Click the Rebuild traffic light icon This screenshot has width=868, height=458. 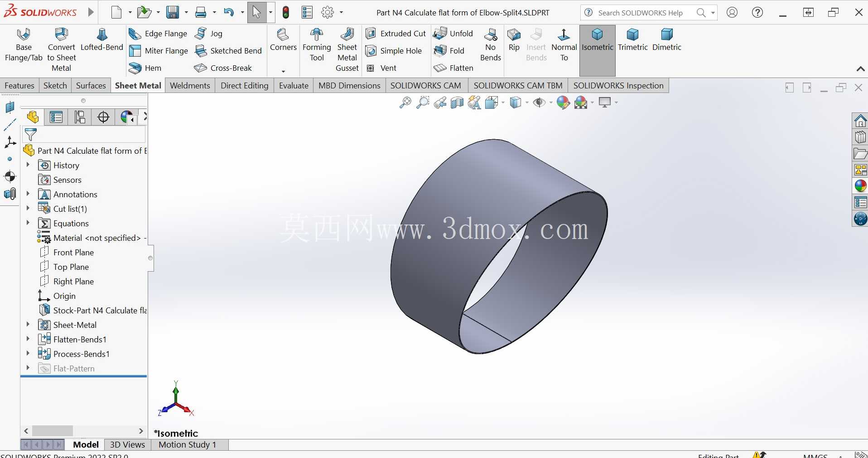(x=285, y=12)
